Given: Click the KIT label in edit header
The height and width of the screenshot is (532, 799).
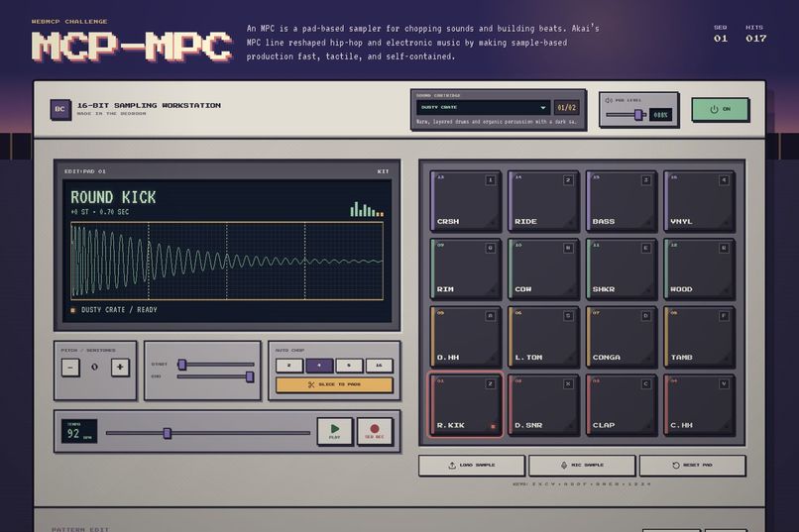Looking at the screenshot, I should pyautogui.click(x=383, y=171).
